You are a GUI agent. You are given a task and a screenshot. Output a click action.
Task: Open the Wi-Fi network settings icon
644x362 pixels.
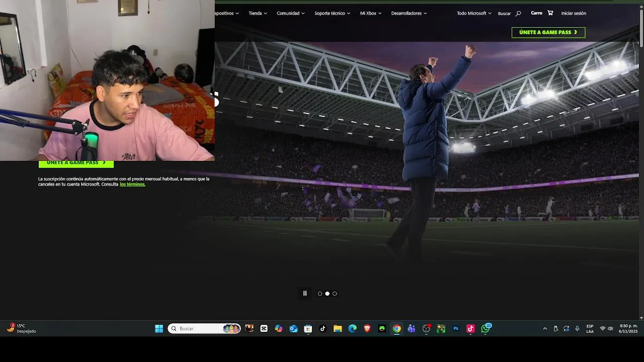[x=603, y=329]
